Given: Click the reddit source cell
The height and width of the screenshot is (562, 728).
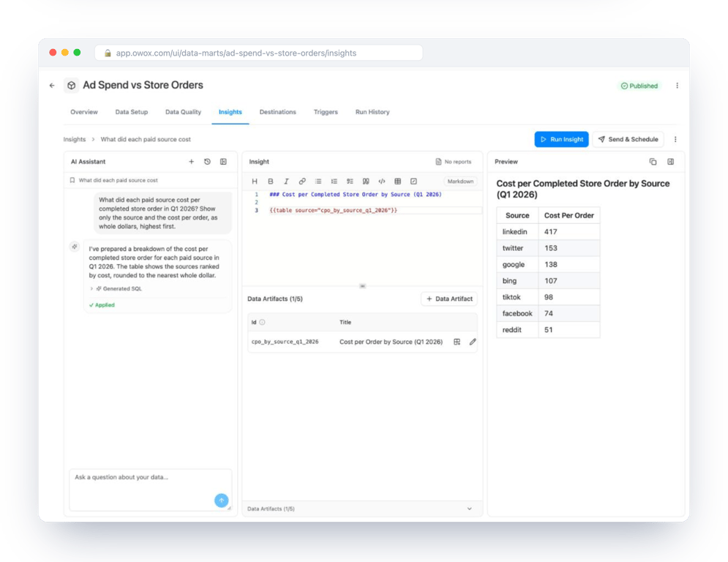Looking at the screenshot, I should [517, 329].
